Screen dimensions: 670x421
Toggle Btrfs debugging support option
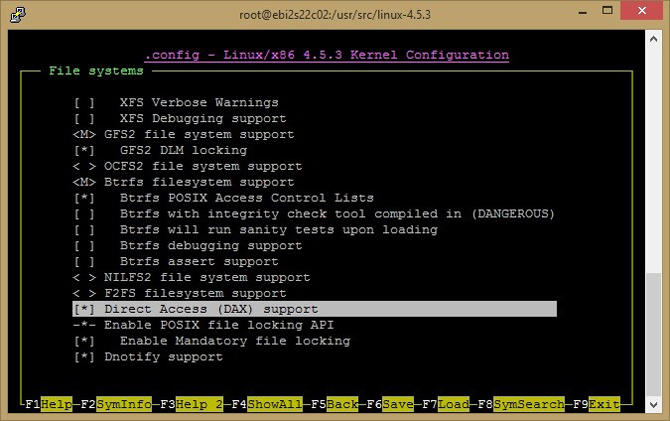[188, 246]
